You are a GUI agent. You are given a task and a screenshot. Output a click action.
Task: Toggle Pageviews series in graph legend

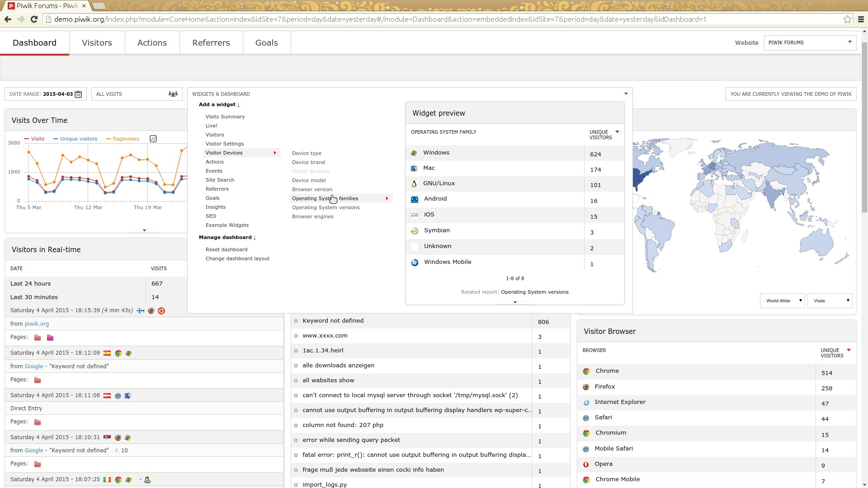pyautogui.click(x=123, y=139)
